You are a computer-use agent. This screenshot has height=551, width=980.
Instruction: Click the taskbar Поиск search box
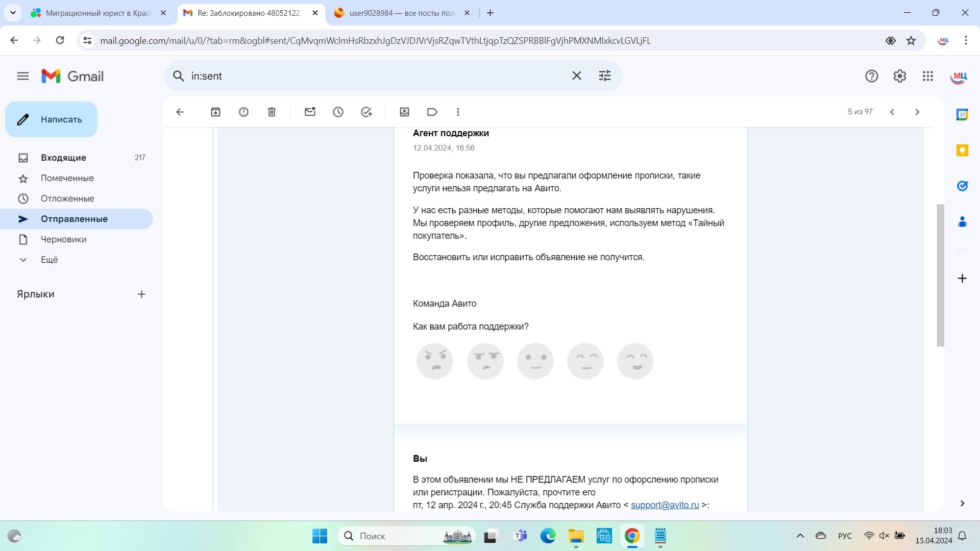(x=406, y=536)
